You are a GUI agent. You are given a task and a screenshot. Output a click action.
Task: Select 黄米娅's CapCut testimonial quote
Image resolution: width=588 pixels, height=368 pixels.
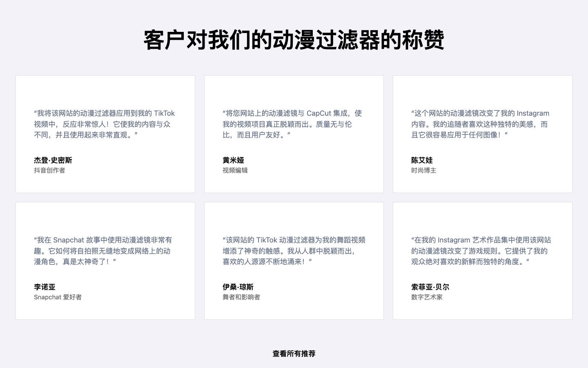(292, 124)
